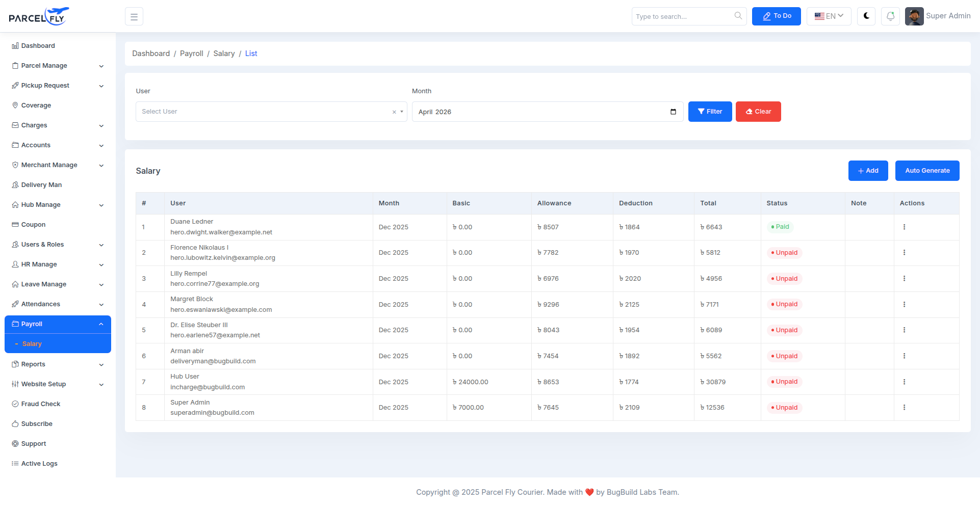Open the Fraud Check page
980x507 pixels.
tap(41, 404)
